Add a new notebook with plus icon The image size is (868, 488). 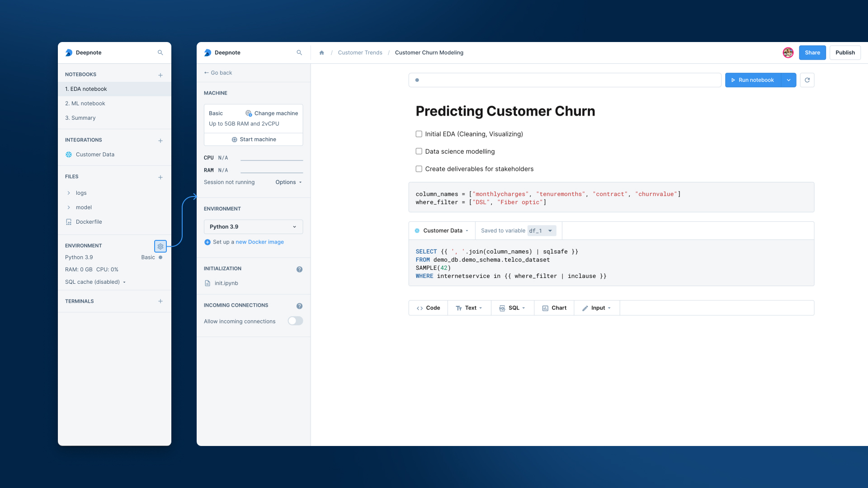coord(160,75)
